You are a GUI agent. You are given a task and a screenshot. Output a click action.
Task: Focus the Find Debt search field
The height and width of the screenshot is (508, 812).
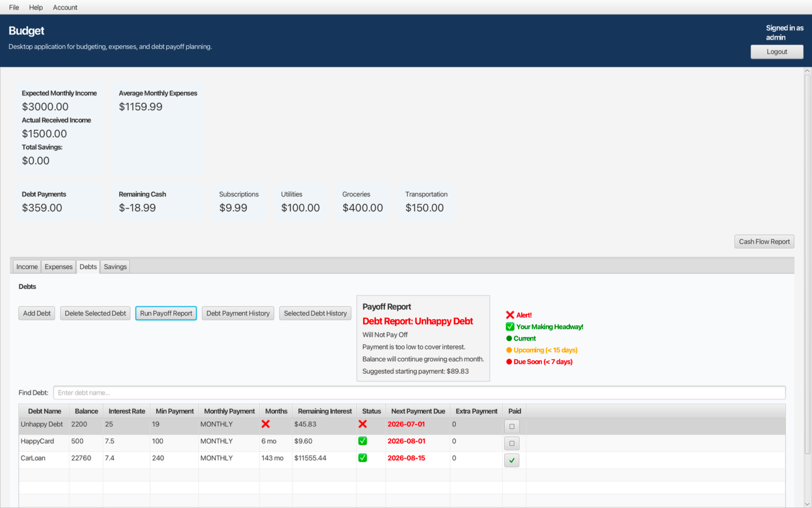(419, 393)
